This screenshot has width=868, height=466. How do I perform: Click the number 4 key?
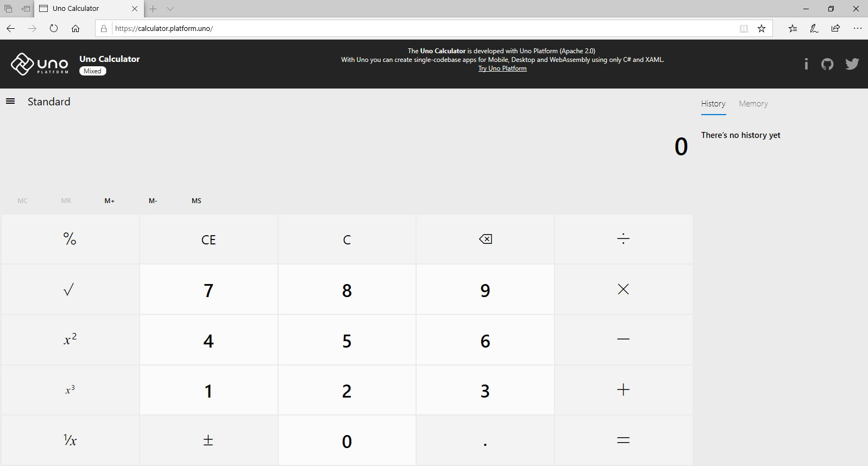(209, 339)
